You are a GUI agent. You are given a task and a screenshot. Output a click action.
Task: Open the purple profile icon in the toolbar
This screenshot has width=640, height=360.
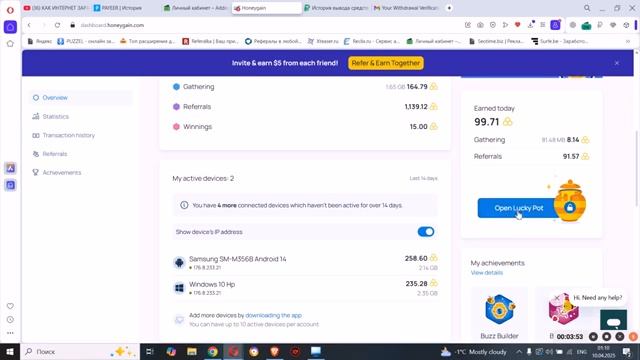point(555,25)
